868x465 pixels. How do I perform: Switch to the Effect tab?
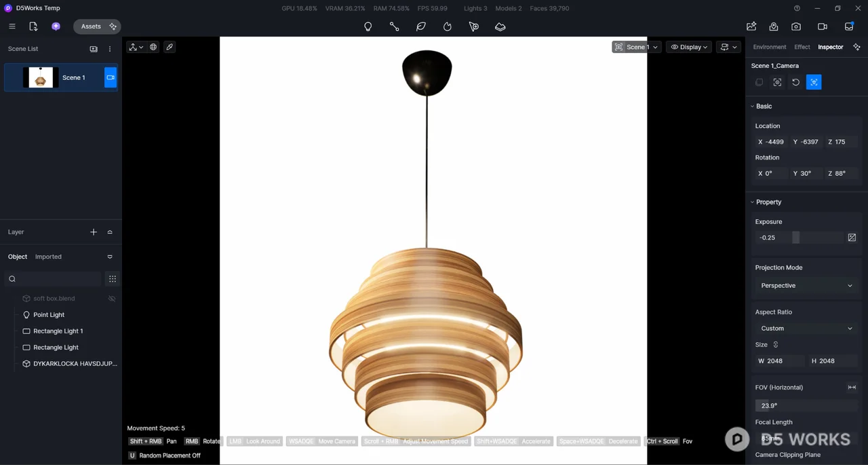click(802, 47)
